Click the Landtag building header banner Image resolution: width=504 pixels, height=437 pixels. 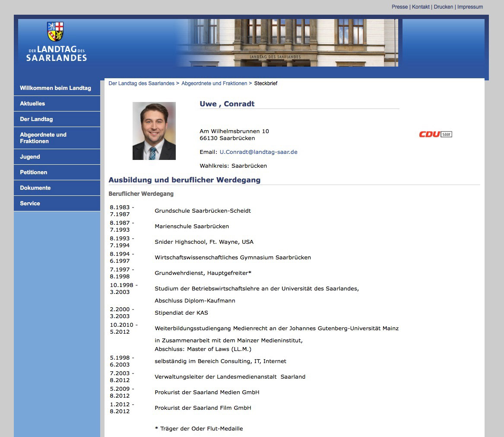coord(287,43)
